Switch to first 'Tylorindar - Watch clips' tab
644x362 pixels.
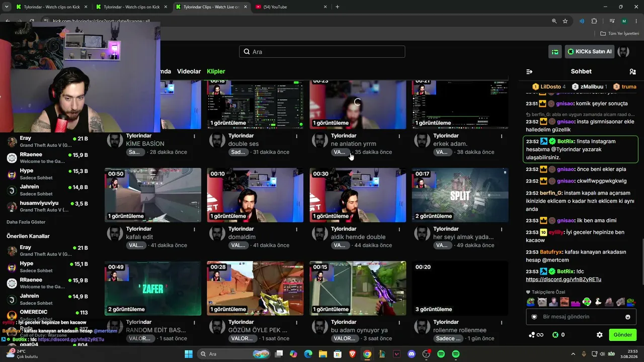(51, 7)
